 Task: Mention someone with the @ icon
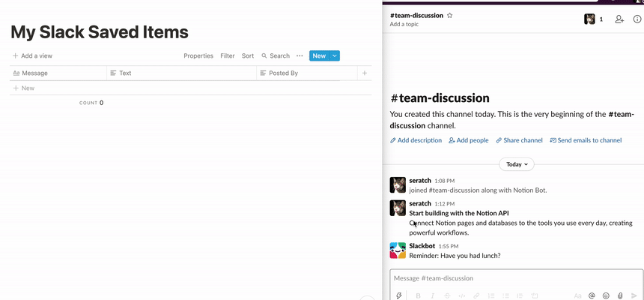pyautogui.click(x=592, y=295)
